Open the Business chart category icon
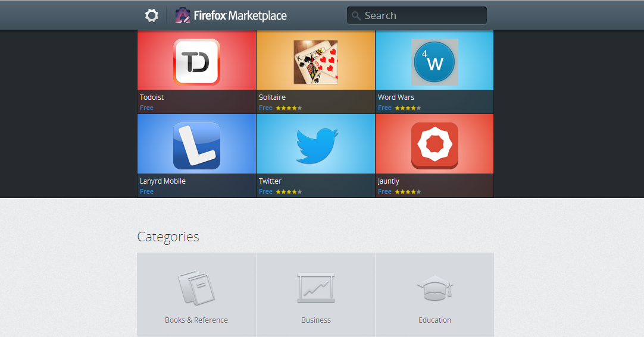Viewport: 644px width, 337px height. click(x=316, y=288)
